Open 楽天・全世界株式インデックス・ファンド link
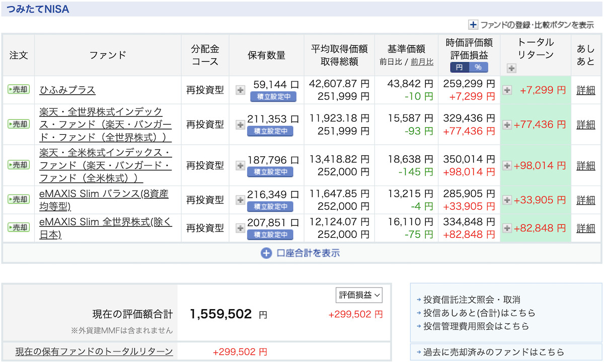Screen dimensions: 604x364 pos(106,124)
